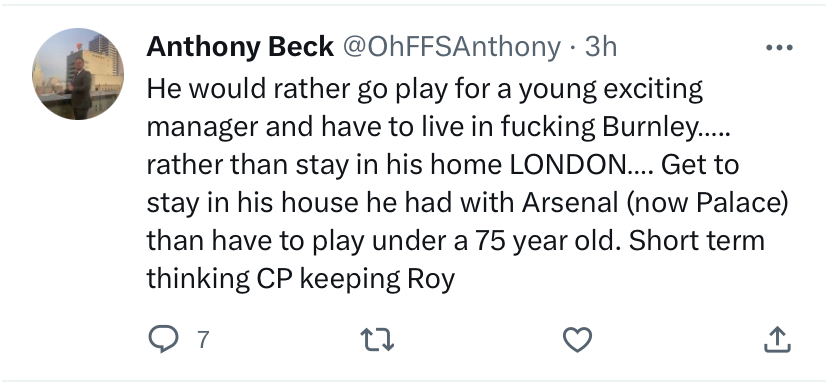Click the word LONDON in the tweet
Viewport: 828px width, 387px height.
pos(568,165)
